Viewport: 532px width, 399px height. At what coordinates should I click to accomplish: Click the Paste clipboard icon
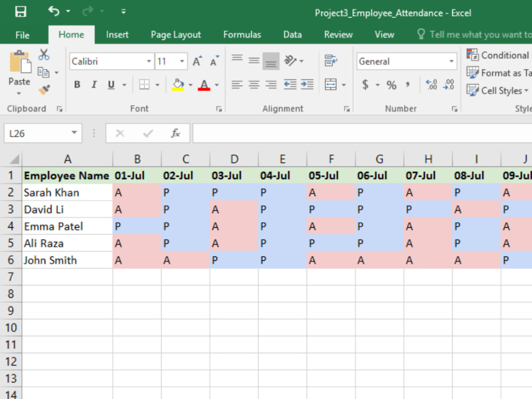[20, 62]
